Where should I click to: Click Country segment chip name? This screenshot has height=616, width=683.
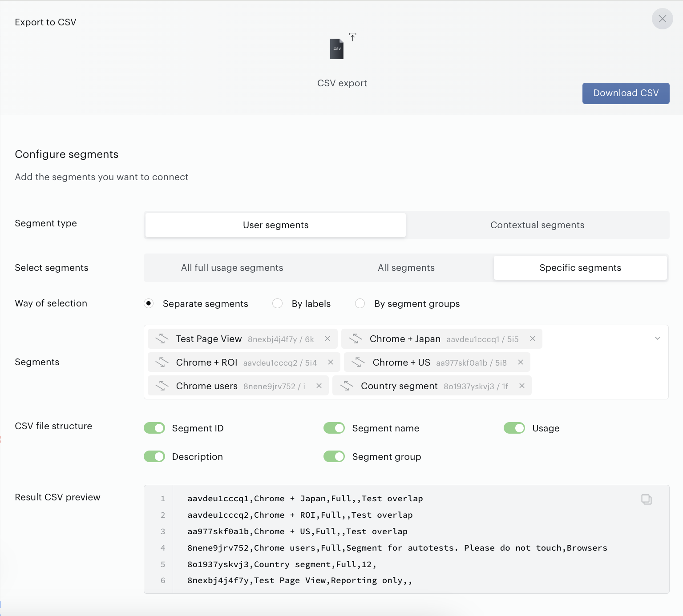tap(399, 386)
